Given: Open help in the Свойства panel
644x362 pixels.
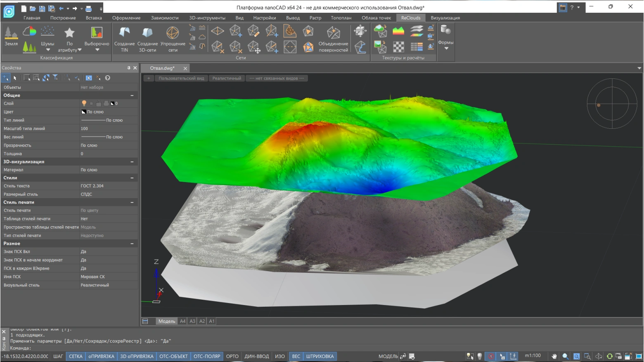Looking at the screenshot, I should (x=108, y=78).
